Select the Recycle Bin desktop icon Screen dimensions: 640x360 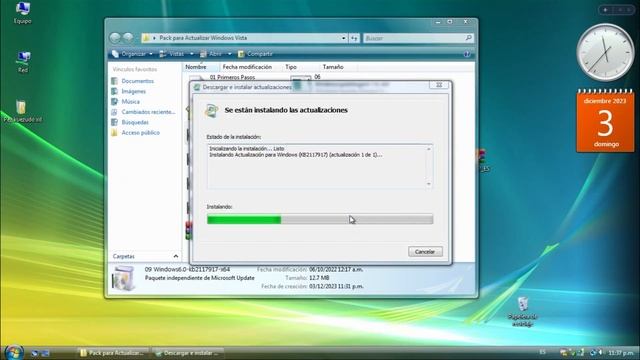tap(522, 312)
